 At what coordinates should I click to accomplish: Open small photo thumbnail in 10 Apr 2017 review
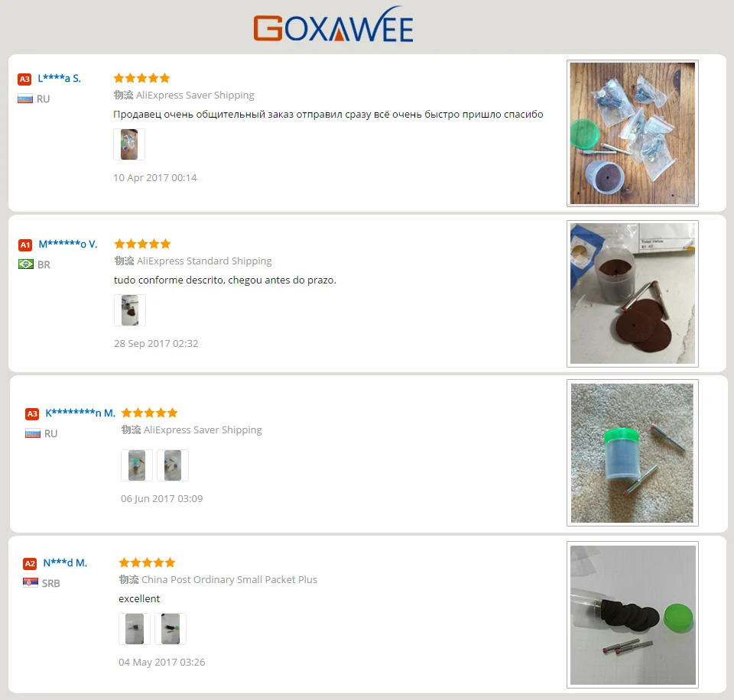(129, 144)
